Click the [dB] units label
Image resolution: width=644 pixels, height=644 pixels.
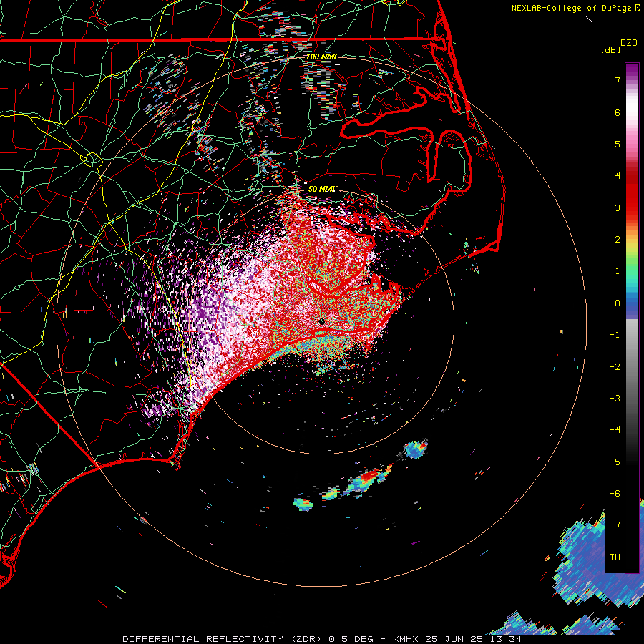[610, 49]
